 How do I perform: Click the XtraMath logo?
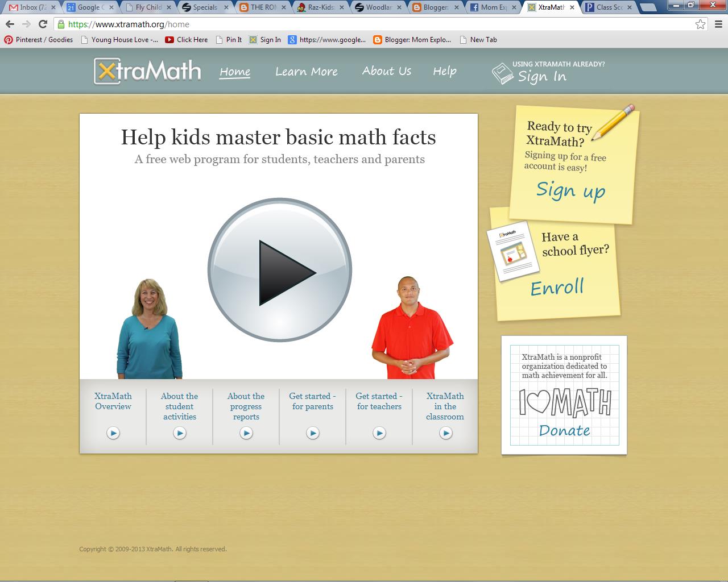click(x=147, y=71)
